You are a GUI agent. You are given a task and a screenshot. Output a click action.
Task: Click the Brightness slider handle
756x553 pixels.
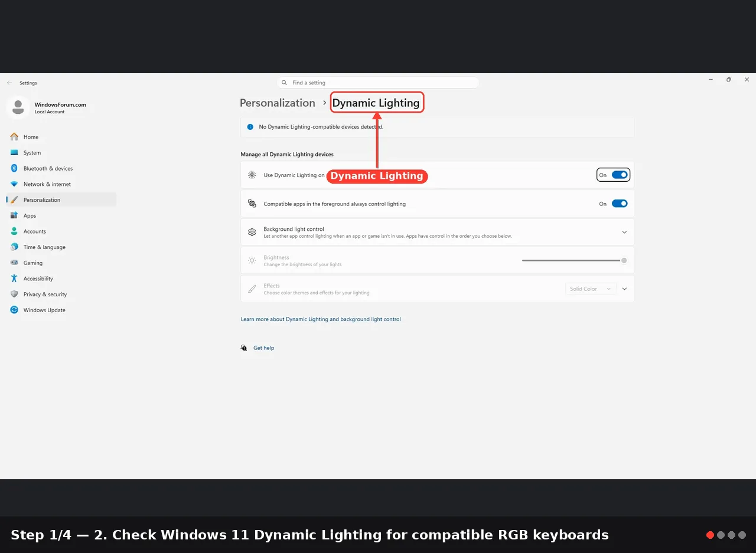pos(624,260)
